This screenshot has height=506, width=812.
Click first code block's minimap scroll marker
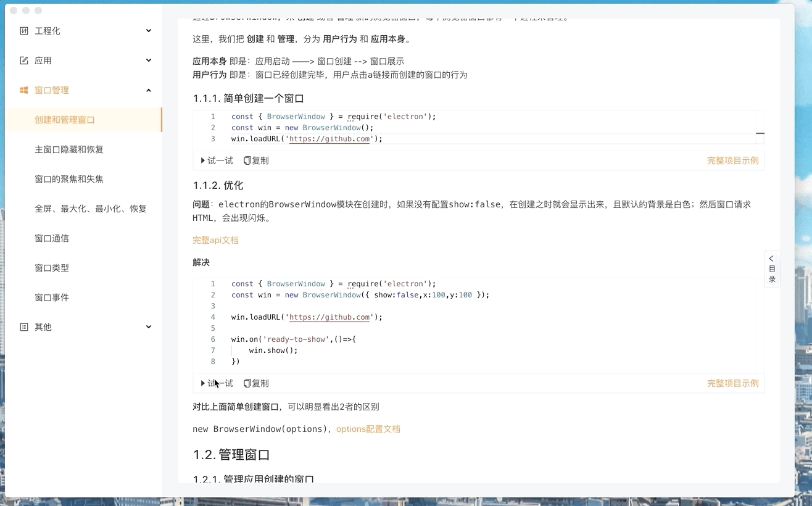pyautogui.click(x=760, y=133)
